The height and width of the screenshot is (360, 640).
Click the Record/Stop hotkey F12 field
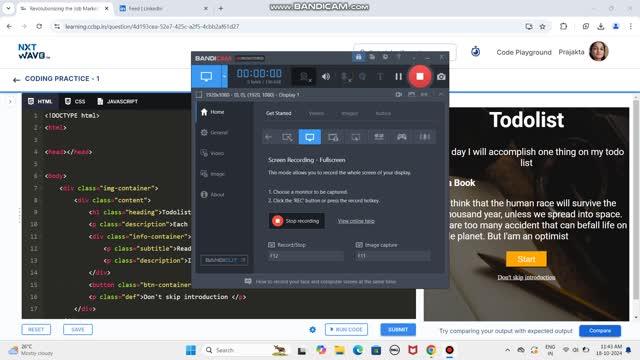[x=306, y=256]
